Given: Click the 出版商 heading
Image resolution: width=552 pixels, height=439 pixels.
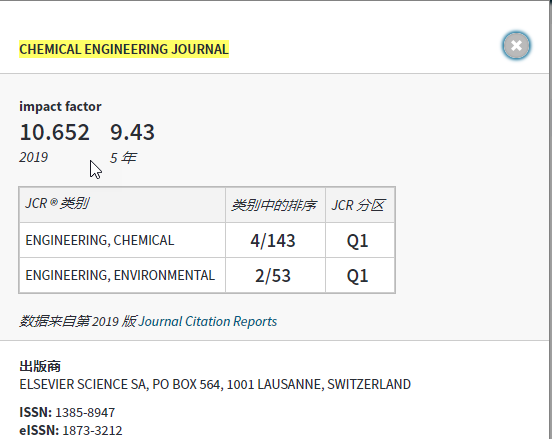Looking at the screenshot, I should (40, 366).
